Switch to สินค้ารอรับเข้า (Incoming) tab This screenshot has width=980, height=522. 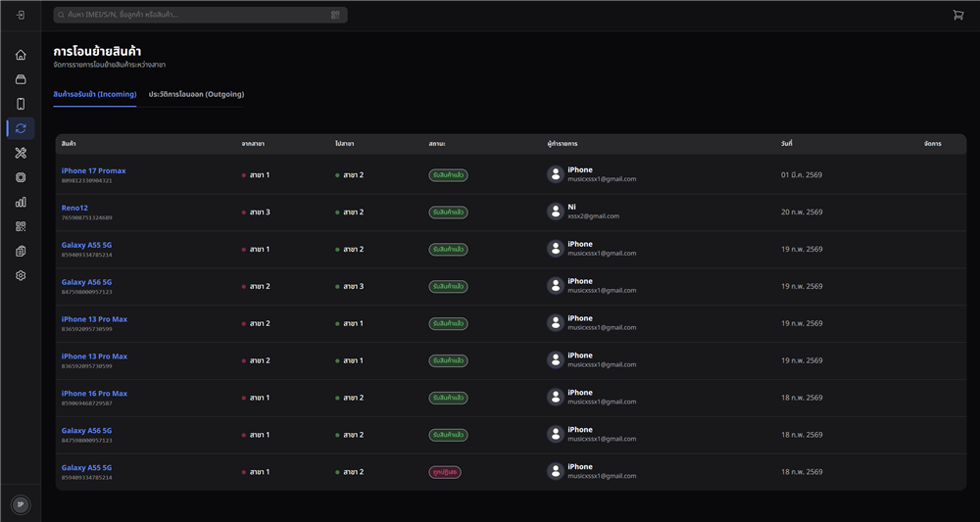[95, 94]
